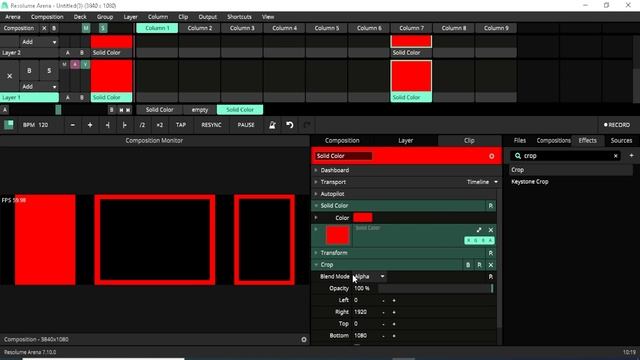Image resolution: width=640 pixels, height=360 pixels.
Task: Nudge tempo backward with the -| button
Action: [x=107, y=125]
